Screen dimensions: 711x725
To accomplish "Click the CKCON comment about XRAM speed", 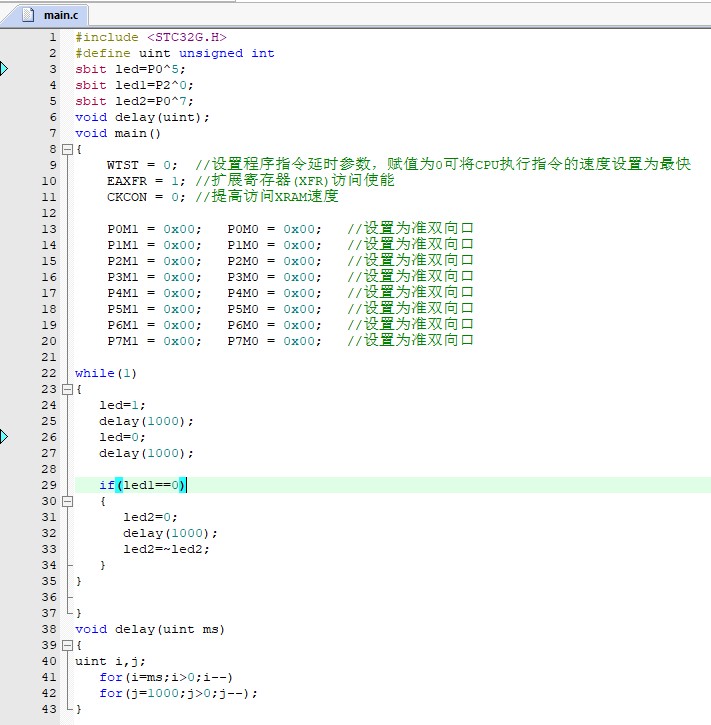I will (x=267, y=197).
